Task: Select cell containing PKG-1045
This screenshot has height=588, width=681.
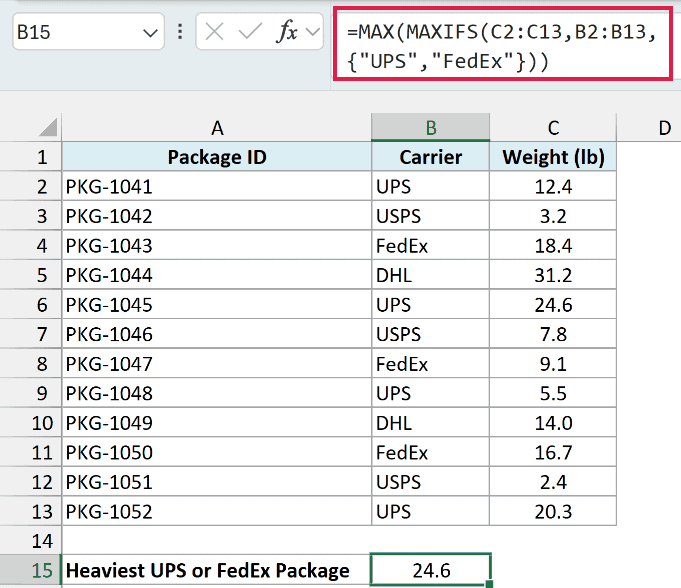Action: coord(217,304)
